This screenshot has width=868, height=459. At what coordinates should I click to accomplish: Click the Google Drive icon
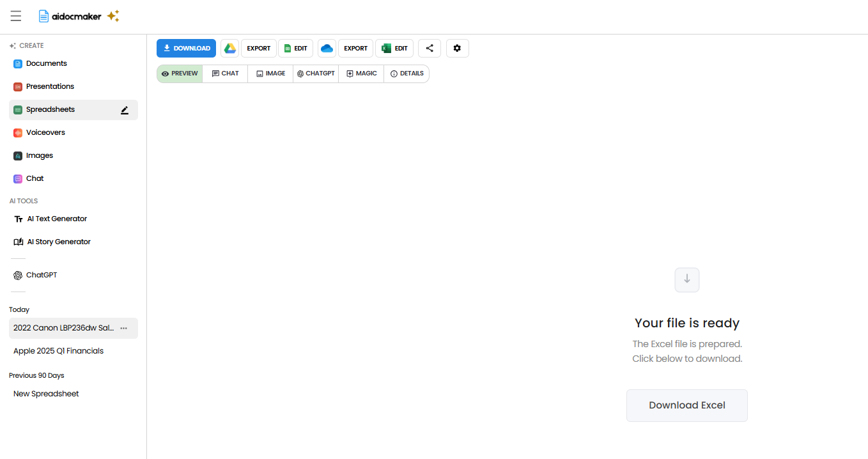[x=229, y=48]
